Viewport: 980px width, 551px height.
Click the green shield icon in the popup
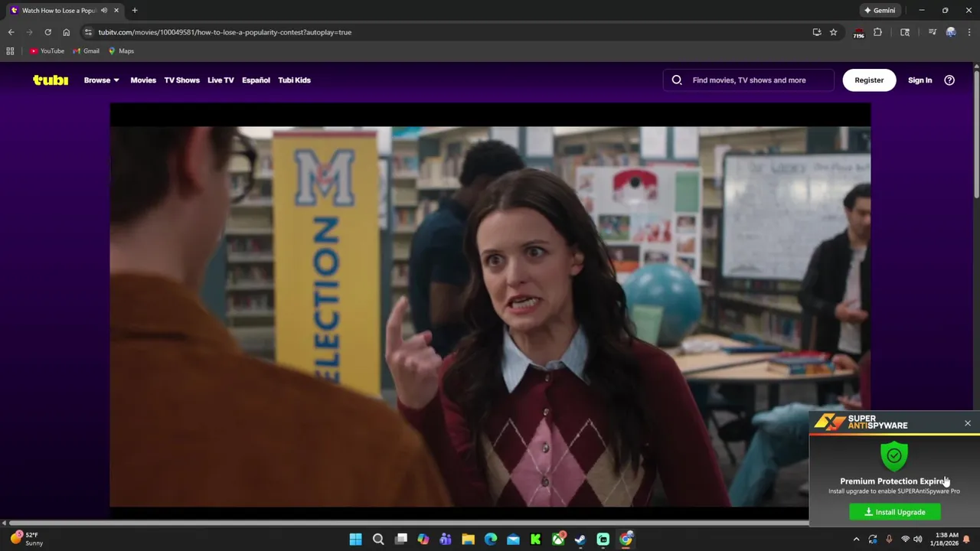coord(894,455)
